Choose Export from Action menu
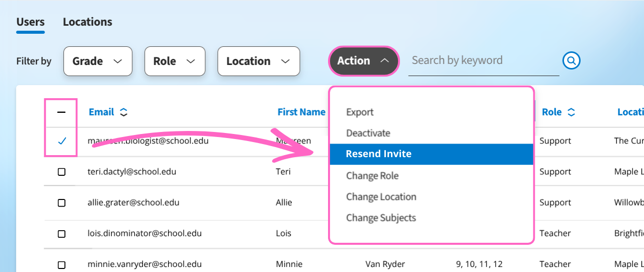 point(360,112)
